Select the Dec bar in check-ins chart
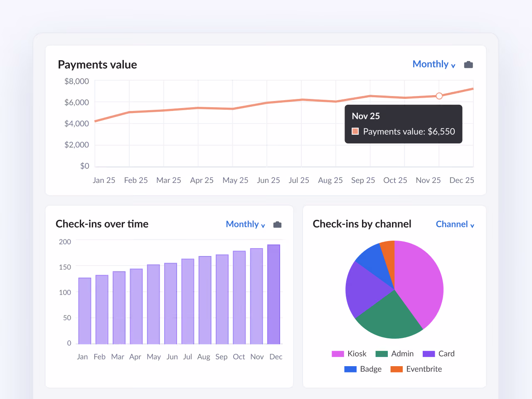The width and height of the screenshot is (532, 399). (273, 294)
